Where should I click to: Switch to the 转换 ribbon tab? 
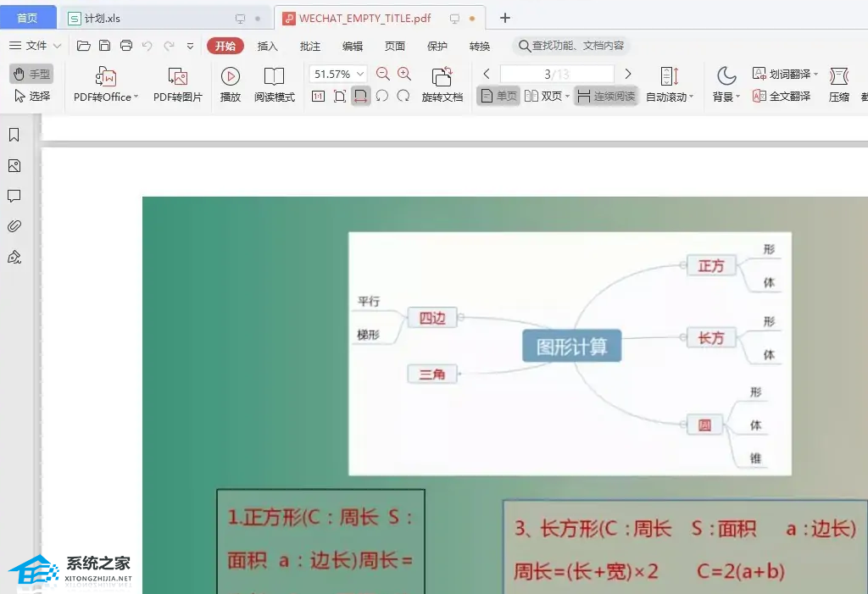(480, 46)
